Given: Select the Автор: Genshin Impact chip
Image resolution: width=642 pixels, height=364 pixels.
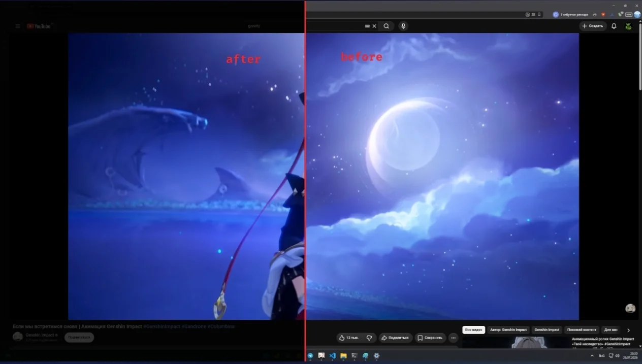Looking at the screenshot, I should tap(509, 330).
